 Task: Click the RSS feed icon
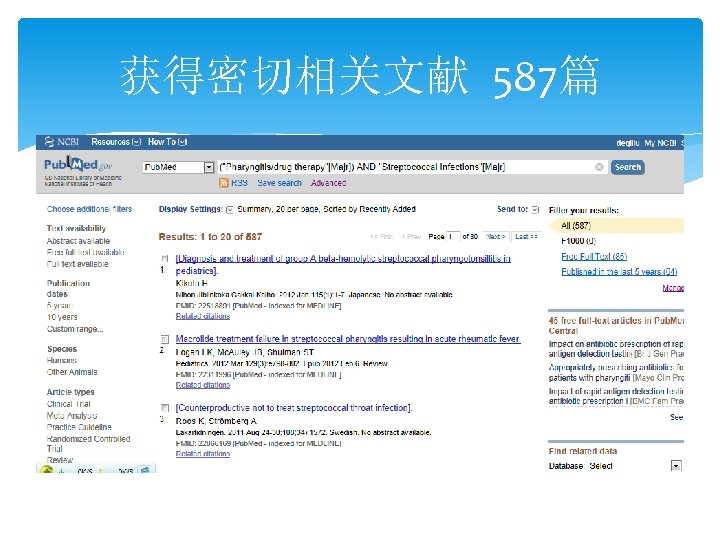pyautogui.click(x=223, y=183)
